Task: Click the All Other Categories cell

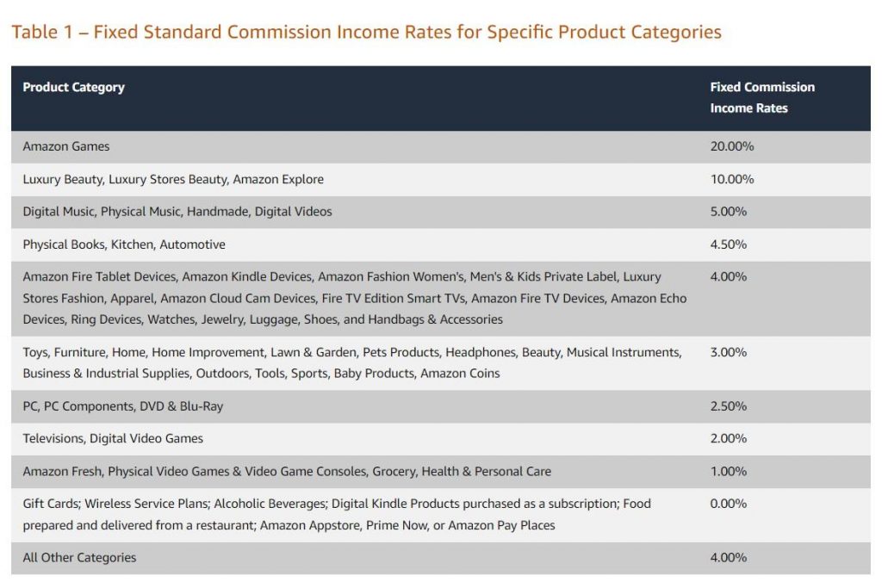Action: click(x=79, y=557)
